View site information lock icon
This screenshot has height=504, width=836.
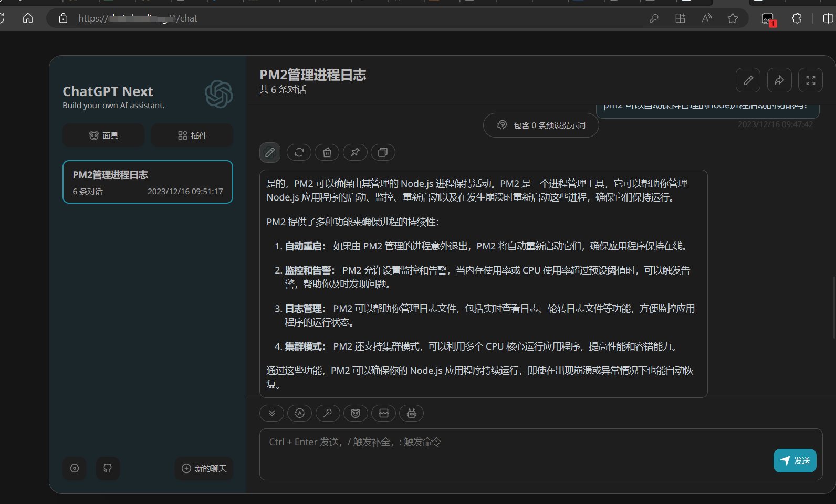pyautogui.click(x=63, y=18)
